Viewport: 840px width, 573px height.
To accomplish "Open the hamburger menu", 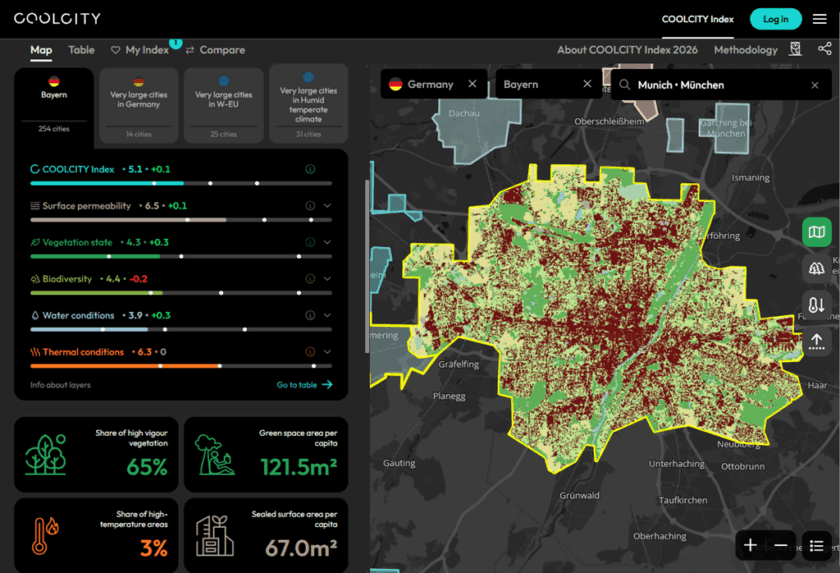I will (x=819, y=19).
